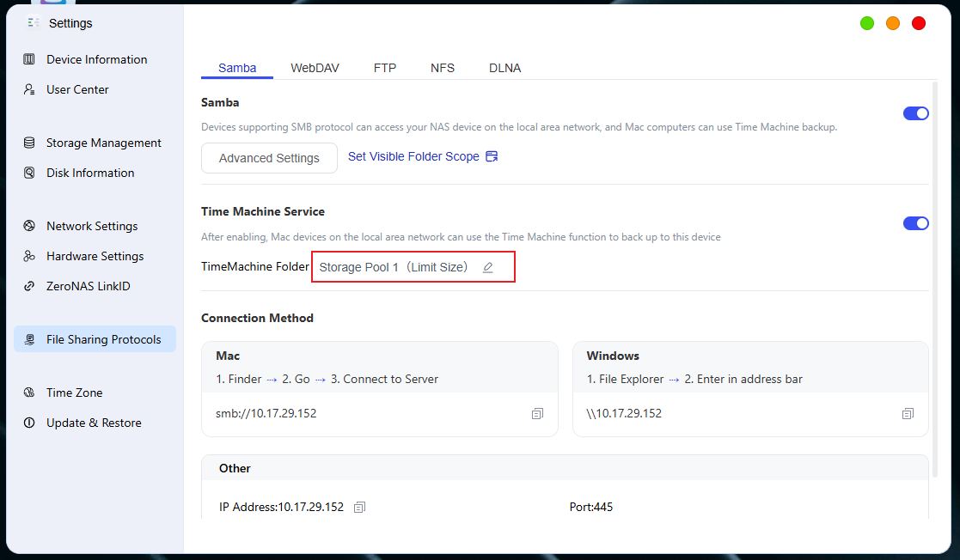Click the Port:445 text
960x560 pixels.
(590, 507)
